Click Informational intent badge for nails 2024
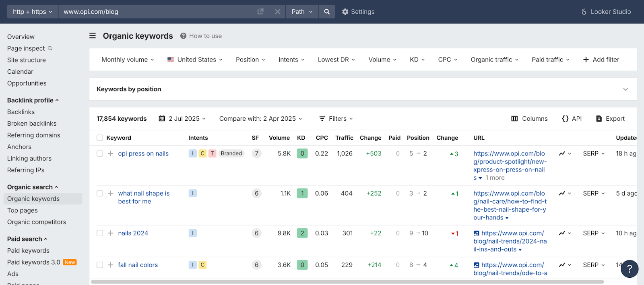 (x=193, y=233)
